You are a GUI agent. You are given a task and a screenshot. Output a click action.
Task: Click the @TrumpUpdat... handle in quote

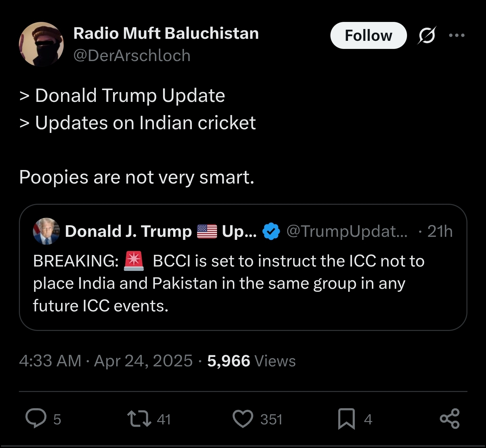click(x=347, y=231)
